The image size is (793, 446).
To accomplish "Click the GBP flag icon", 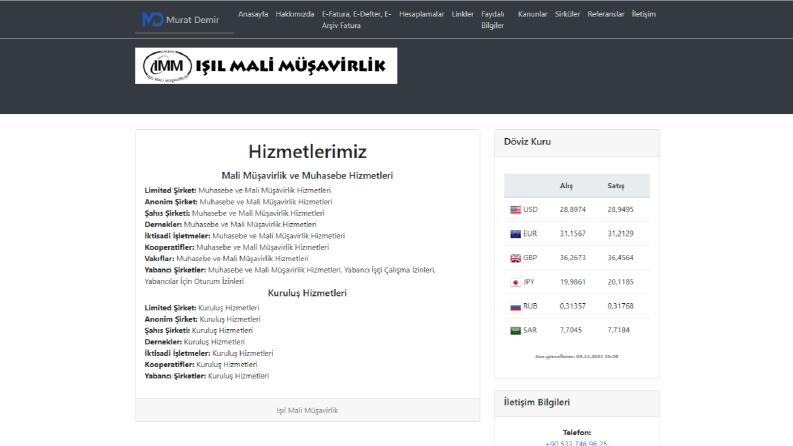I will 515,258.
